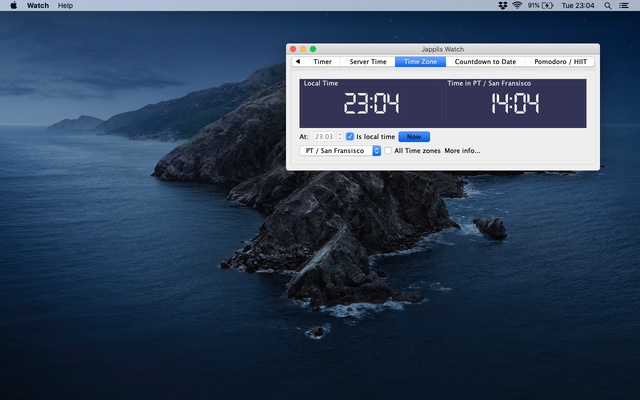Focus the At time field
The width and height of the screenshot is (640, 400).
324,137
